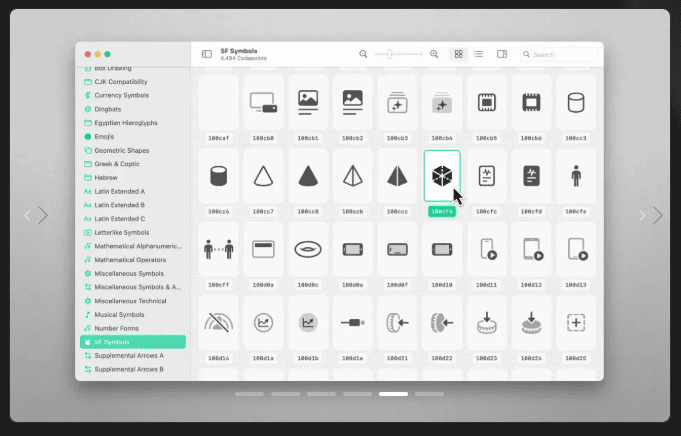Image resolution: width=681 pixels, height=436 pixels.
Task: Open the Hebrew category
Action: (133, 178)
